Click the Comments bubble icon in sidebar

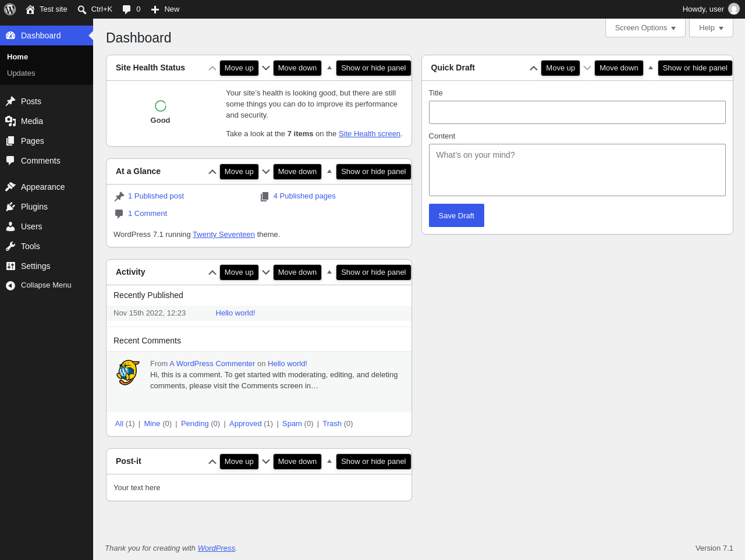click(x=10, y=161)
